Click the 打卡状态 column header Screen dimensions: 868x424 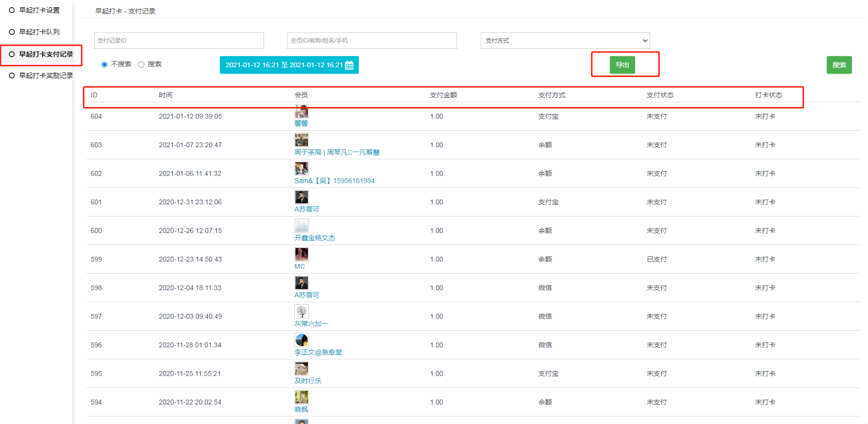tap(769, 95)
